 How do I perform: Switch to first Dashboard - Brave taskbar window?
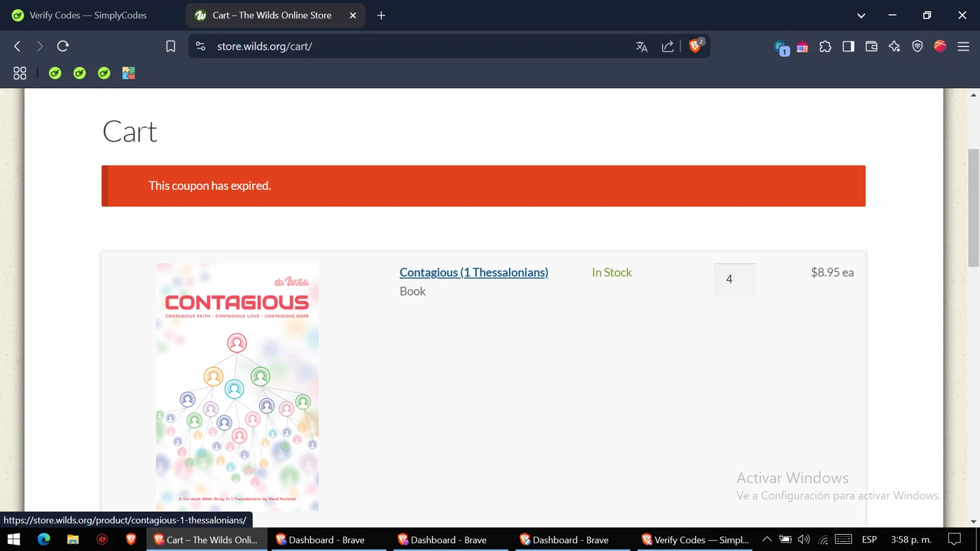tap(327, 539)
